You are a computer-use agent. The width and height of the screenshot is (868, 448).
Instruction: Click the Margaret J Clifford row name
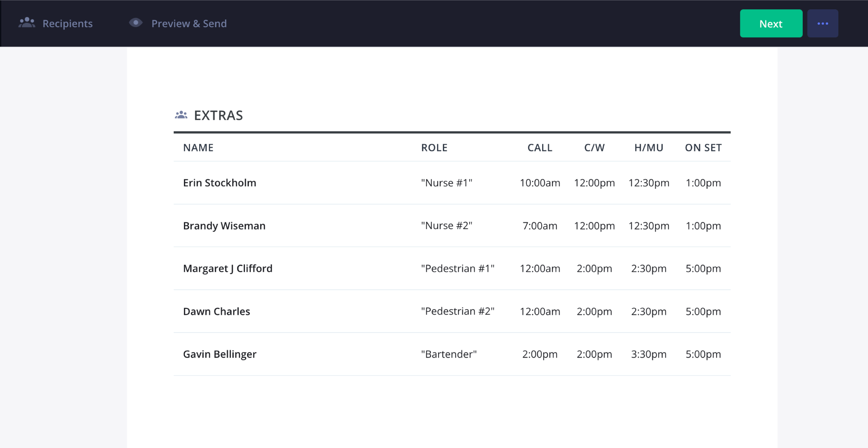[228, 269]
